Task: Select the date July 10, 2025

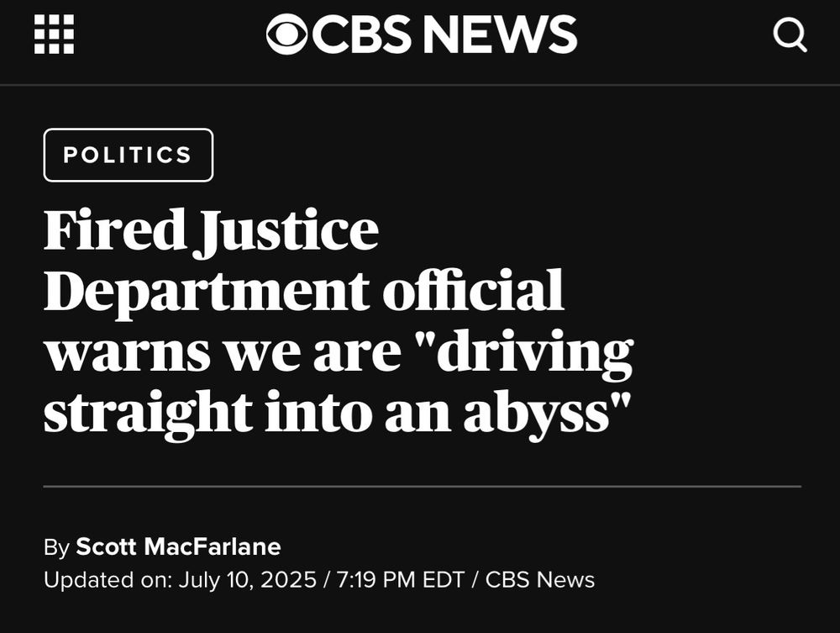Action: click(x=248, y=580)
